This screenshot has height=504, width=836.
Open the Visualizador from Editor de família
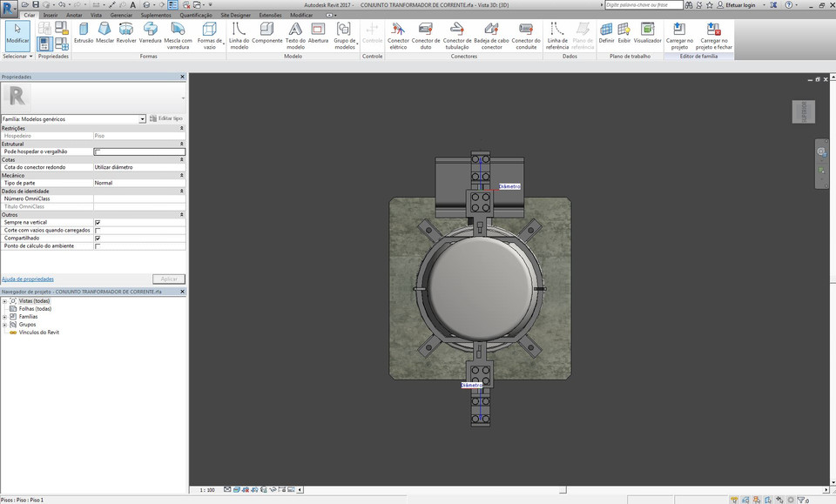pos(648,35)
